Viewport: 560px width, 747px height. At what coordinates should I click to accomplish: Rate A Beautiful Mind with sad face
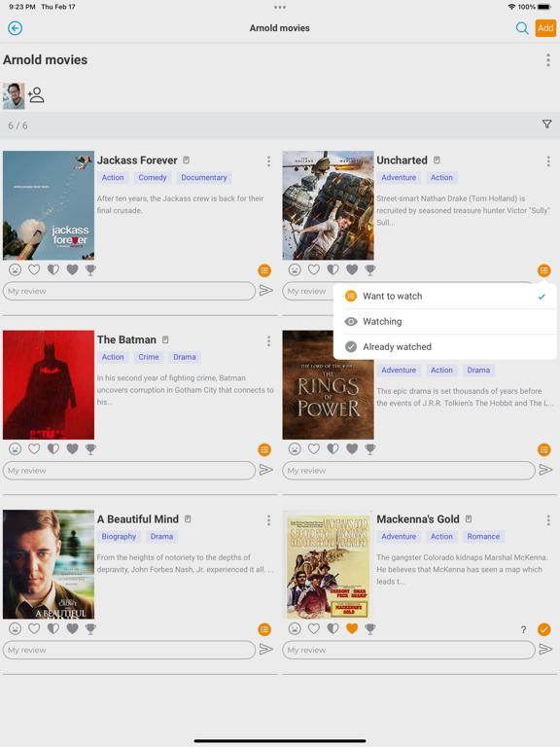coord(16,628)
